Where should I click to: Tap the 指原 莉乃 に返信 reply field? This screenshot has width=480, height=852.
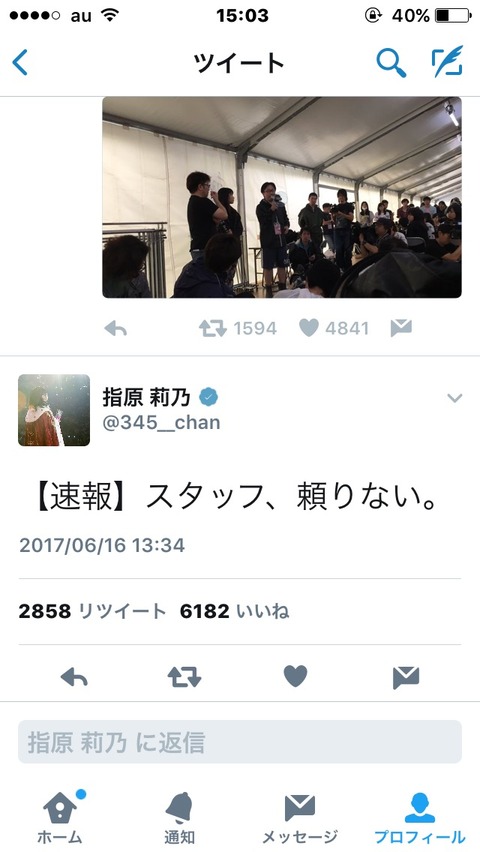click(x=240, y=742)
